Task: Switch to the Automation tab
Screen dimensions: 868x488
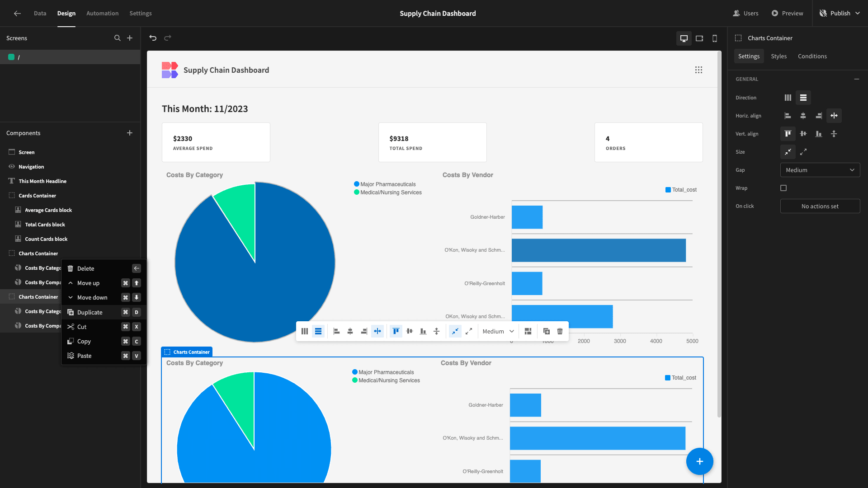Action: click(x=102, y=14)
